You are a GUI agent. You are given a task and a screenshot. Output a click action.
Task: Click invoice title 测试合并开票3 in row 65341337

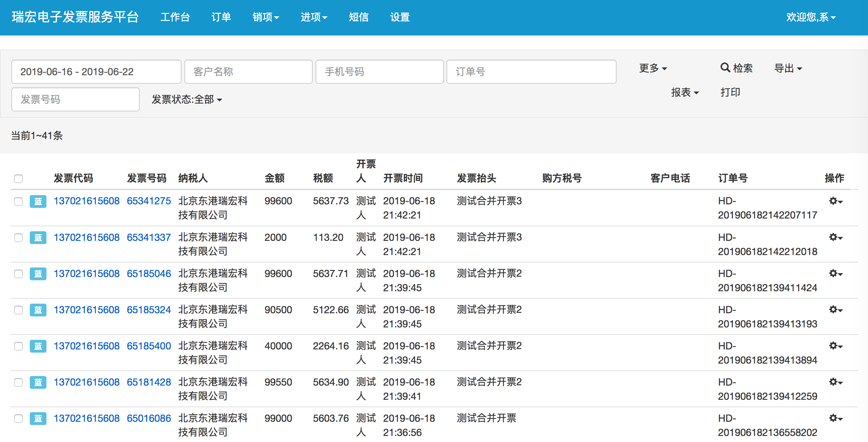point(489,237)
